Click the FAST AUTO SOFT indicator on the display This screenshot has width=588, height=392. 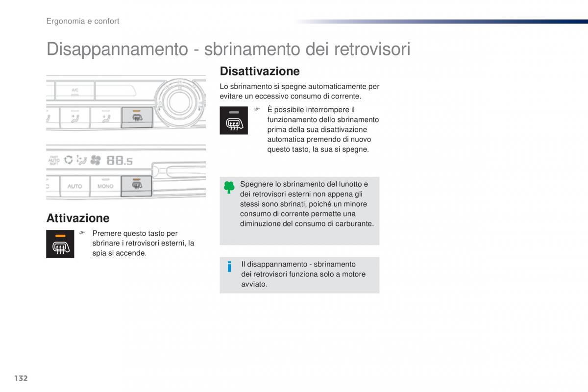(x=54, y=160)
